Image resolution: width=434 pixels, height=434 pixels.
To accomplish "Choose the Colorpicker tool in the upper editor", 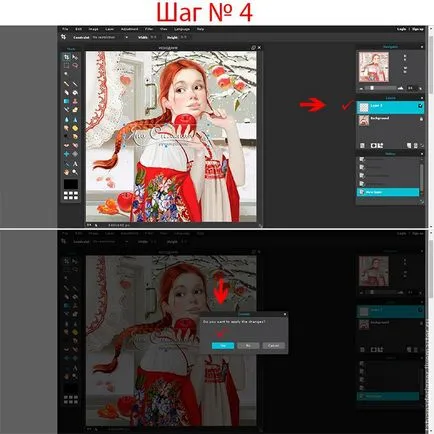I will 66,164.
